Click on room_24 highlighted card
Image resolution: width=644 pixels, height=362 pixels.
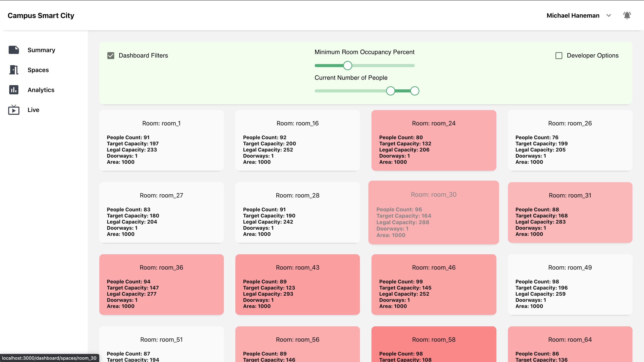tap(434, 140)
